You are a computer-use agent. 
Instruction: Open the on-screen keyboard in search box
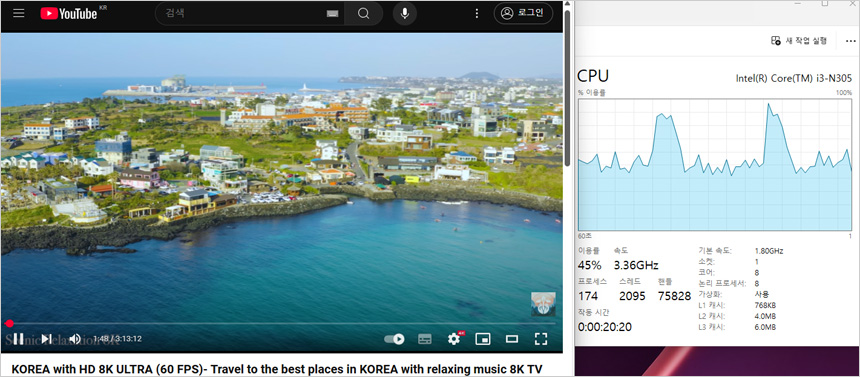click(332, 14)
